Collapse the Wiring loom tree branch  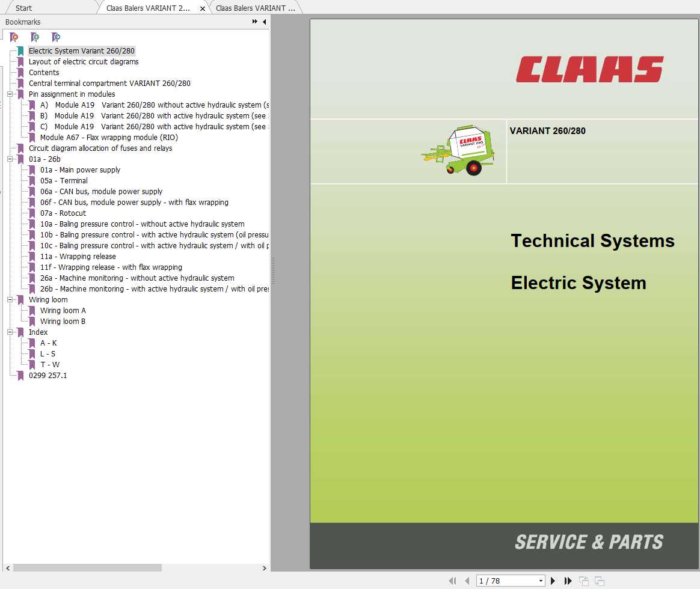8,299
